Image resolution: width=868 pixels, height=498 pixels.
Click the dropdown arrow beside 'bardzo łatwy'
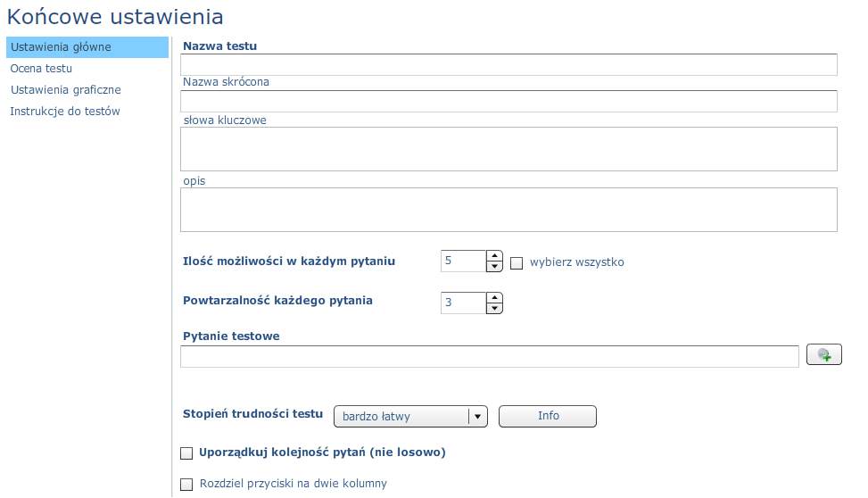pyautogui.click(x=478, y=417)
